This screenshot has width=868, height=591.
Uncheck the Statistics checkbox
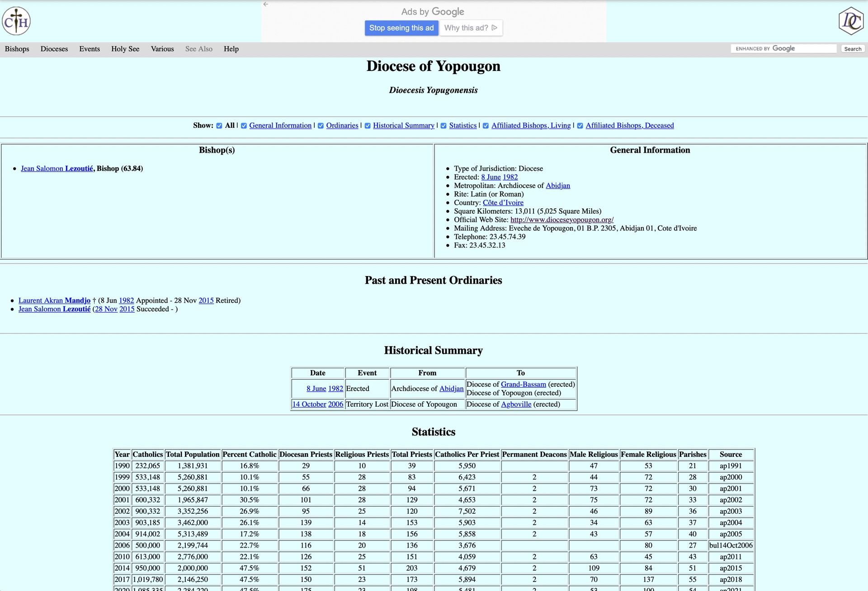click(x=443, y=126)
